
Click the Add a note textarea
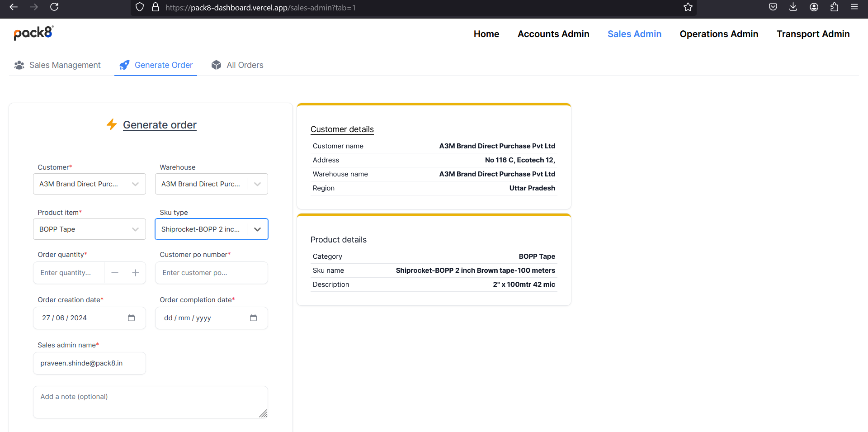[151, 402]
